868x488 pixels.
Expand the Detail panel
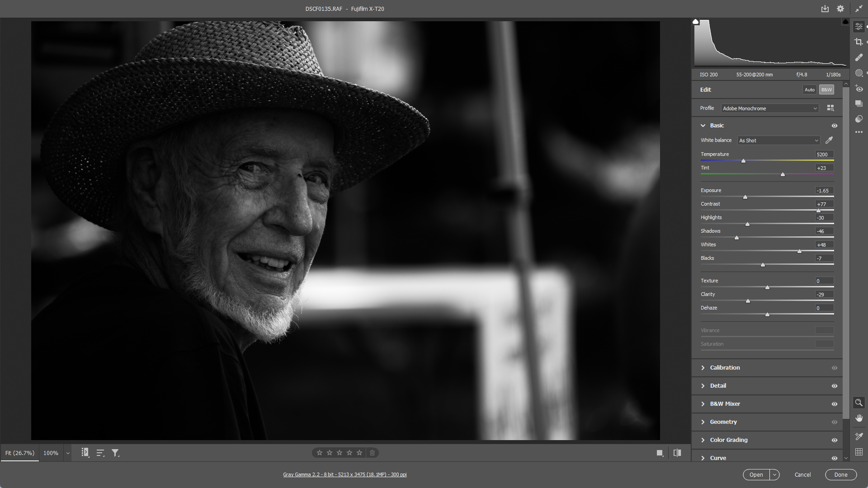tap(718, 385)
